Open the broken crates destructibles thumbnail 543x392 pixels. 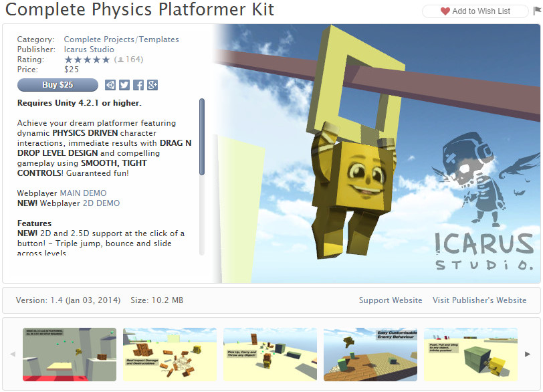click(x=170, y=355)
